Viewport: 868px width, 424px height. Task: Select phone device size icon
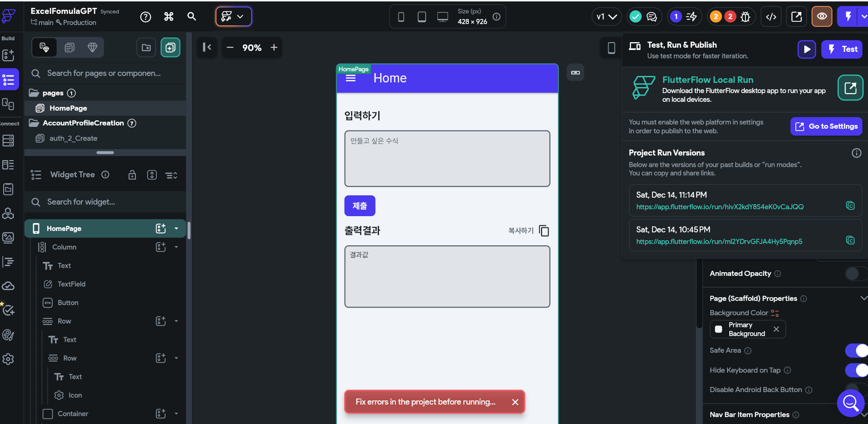(x=401, y=17)
